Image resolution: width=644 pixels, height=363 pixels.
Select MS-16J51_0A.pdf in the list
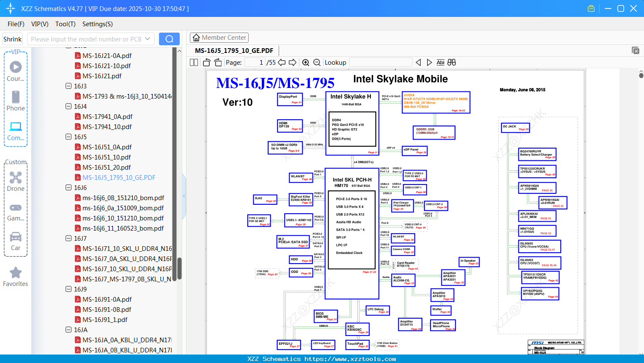click(107, 147)
